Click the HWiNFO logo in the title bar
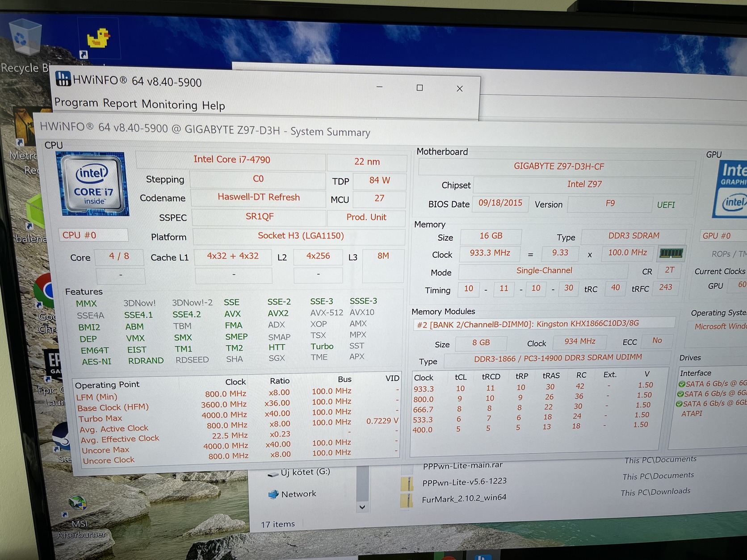Image resolution: width=747 pixels, height=560 pixels. click(63, 79)
